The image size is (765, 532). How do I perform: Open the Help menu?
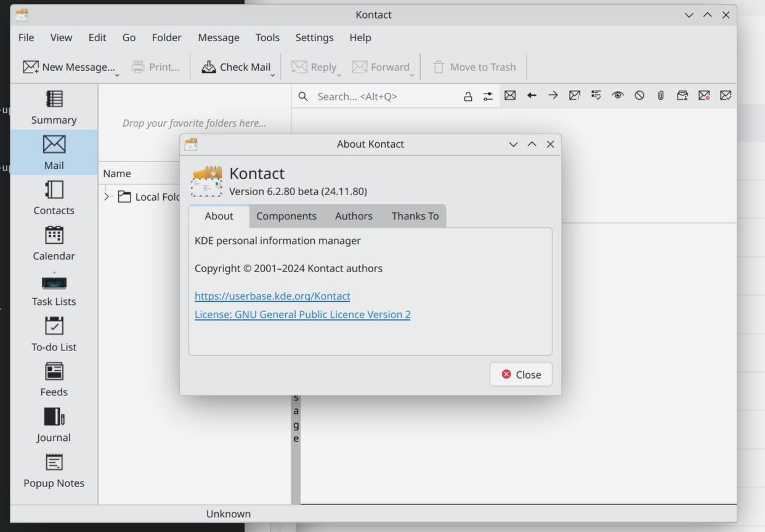[360, 38]
